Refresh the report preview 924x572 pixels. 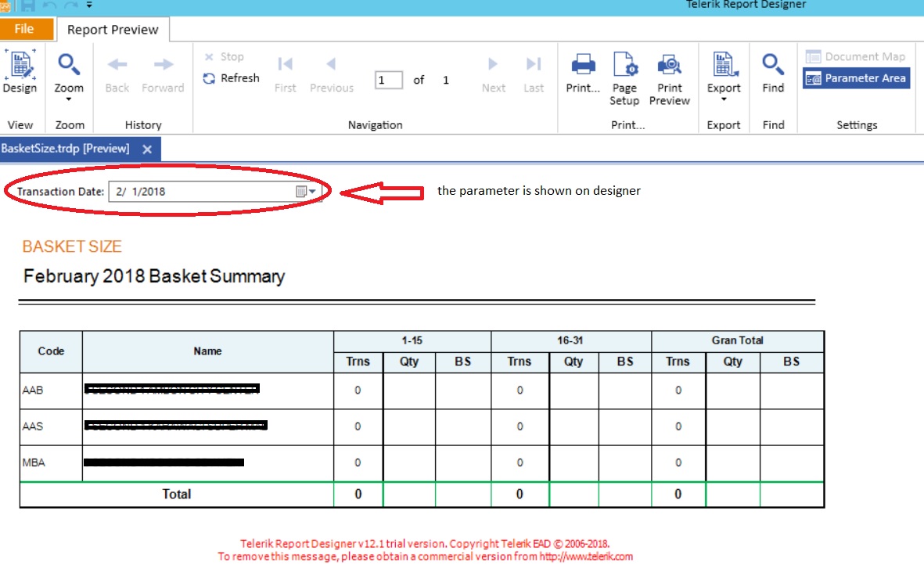click(231, 77)
